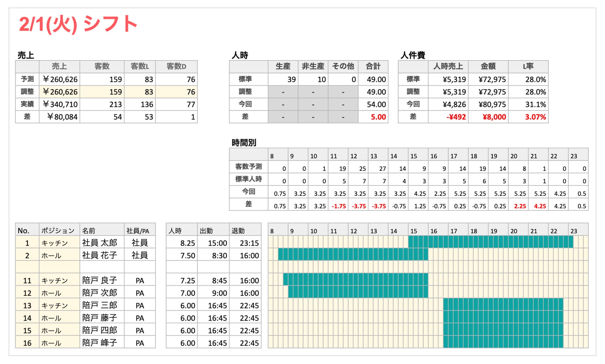Screen dimensions: 605x364
Task: Click actual sales value ¥340,710
Action: (60, 104)
